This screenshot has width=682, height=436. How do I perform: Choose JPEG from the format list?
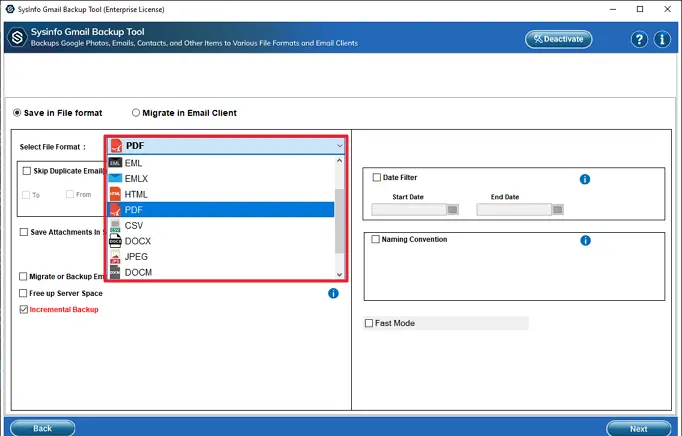[221, 257]
